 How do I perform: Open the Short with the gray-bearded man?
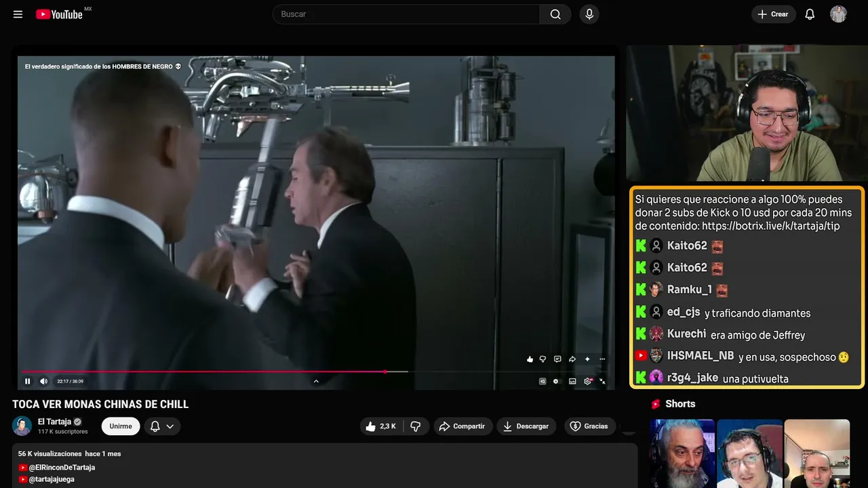coord(682,453)
